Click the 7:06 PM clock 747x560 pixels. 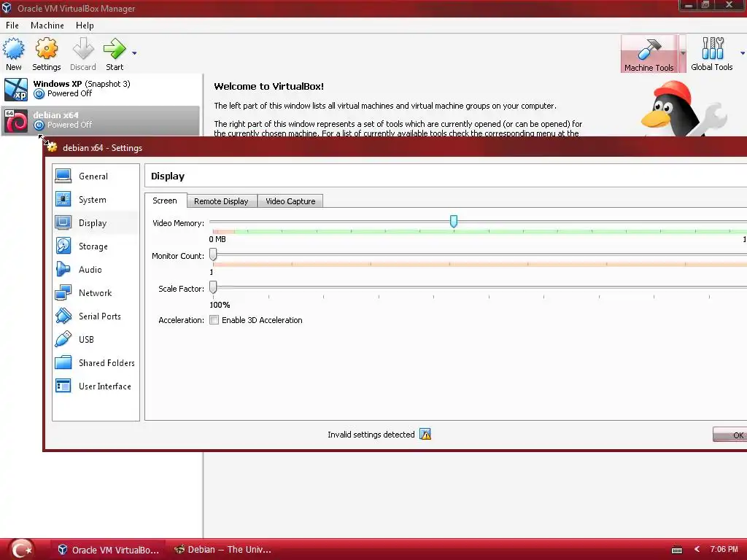point(724,549)
